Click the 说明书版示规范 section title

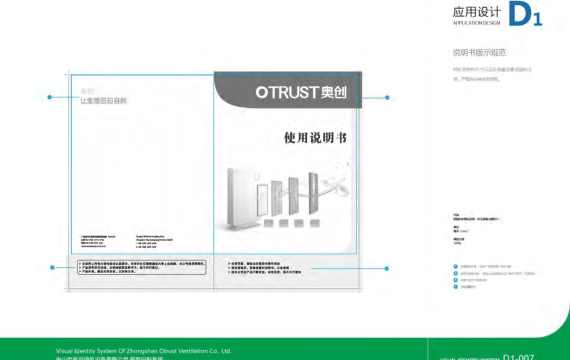coord(479,53)
